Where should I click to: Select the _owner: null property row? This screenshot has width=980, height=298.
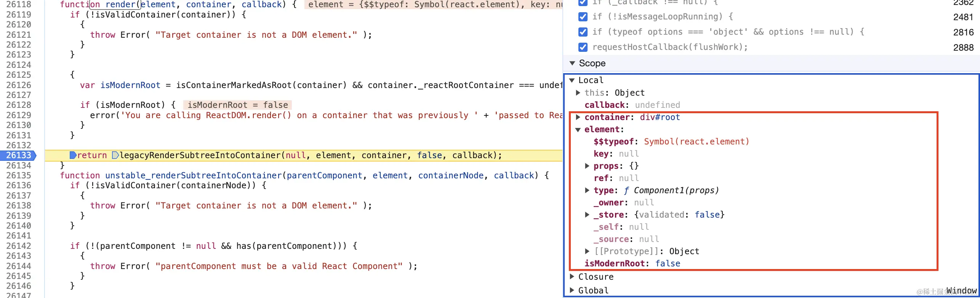[624, 202]
